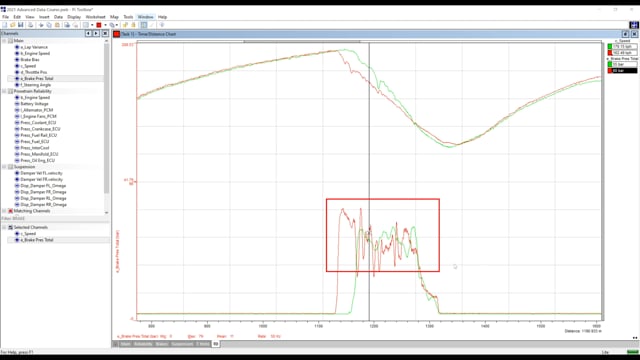
Task: Select c_Speed under Selected Channels
Action: coord(28,234)
